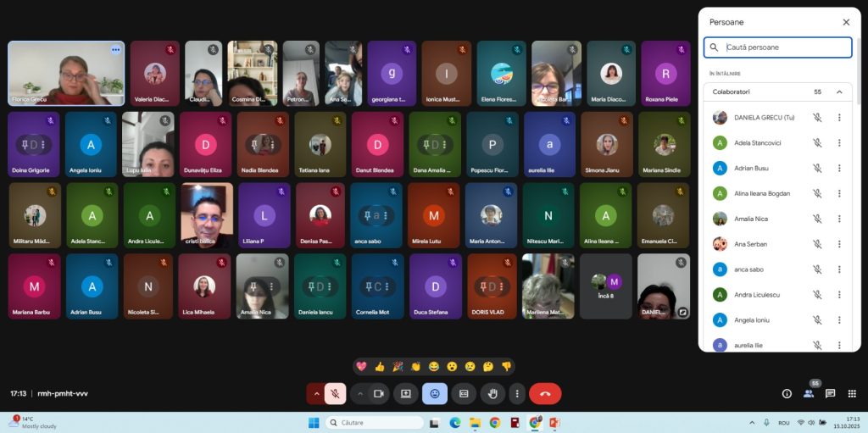Close the Persoane side panel
868x433 pixels.
pyautogui.click(x=846, y=22)
